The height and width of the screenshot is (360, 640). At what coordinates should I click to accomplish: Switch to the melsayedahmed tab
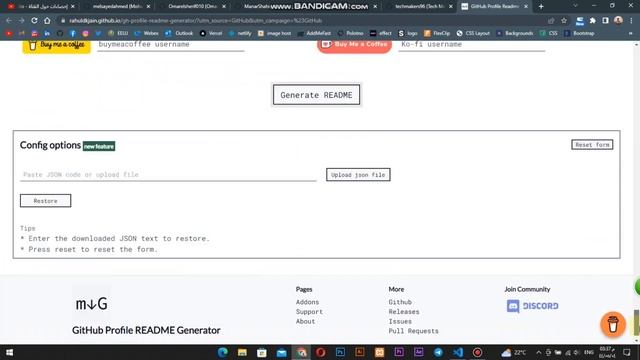coord(117,7)
